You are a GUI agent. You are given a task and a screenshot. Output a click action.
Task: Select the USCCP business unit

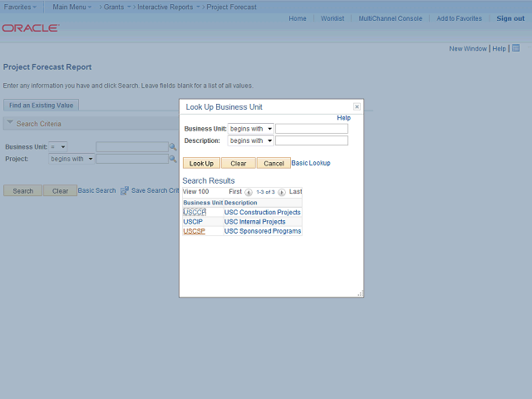(x=195, y=212)
